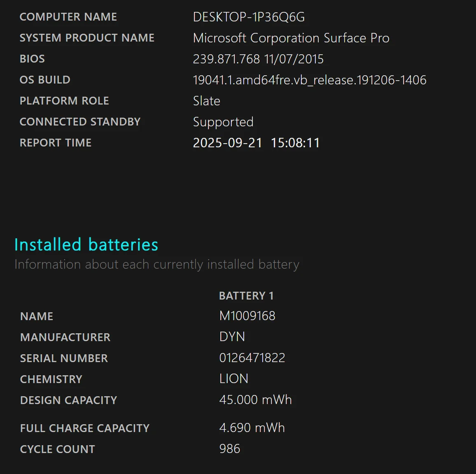Click the battery name M1009168

tap(247, 316)
